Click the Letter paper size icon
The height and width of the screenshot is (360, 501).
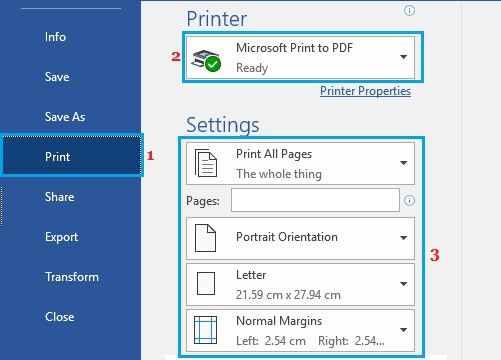[206, 284]
